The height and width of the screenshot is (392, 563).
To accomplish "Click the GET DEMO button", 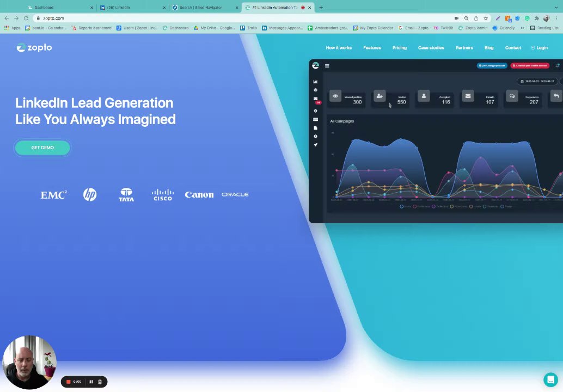I will [42, 148].
